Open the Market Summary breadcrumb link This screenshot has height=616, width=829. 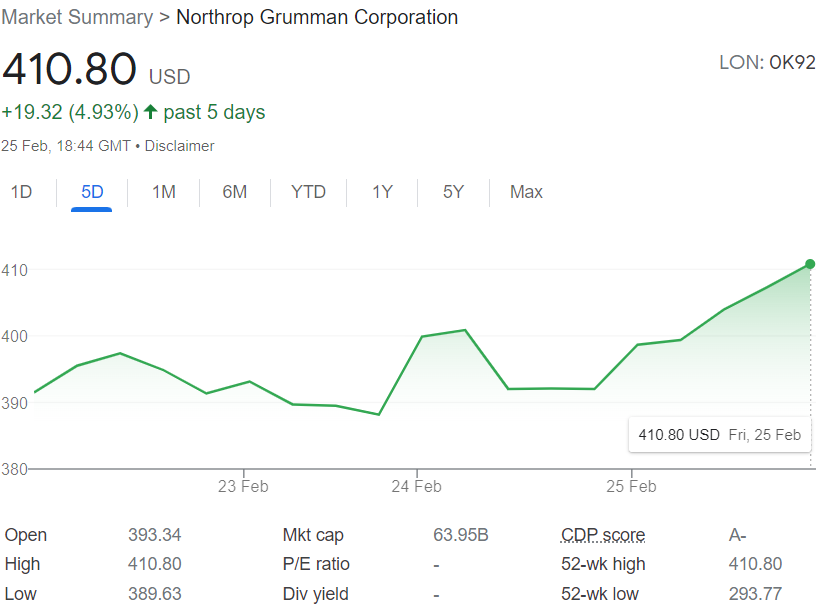click(x=77, y=17)
